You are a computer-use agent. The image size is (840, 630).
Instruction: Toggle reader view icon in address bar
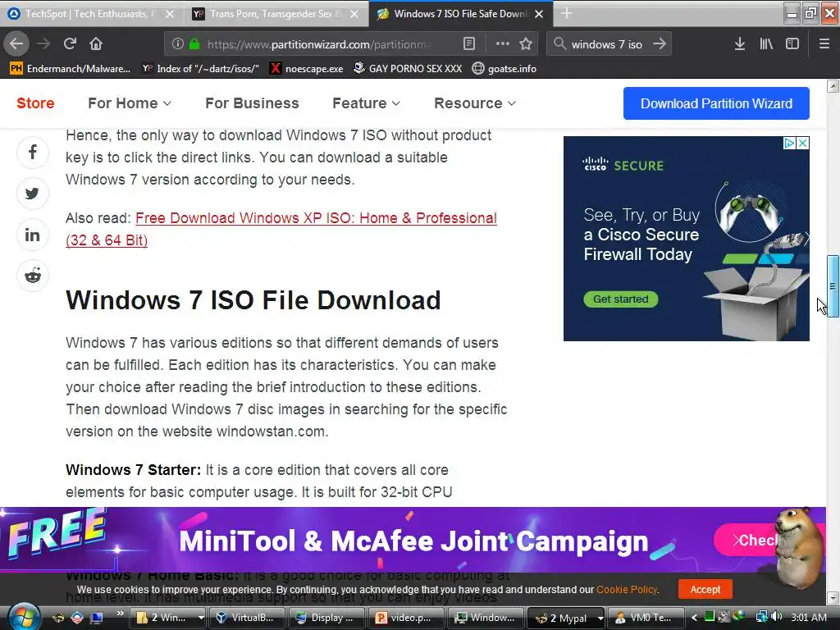pos(468,44)
